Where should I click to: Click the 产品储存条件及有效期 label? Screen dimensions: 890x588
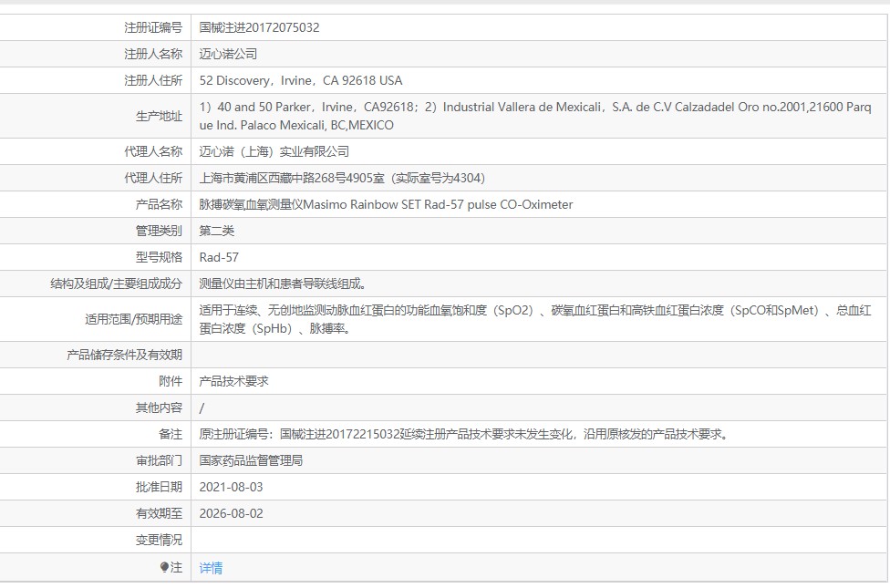124,355
